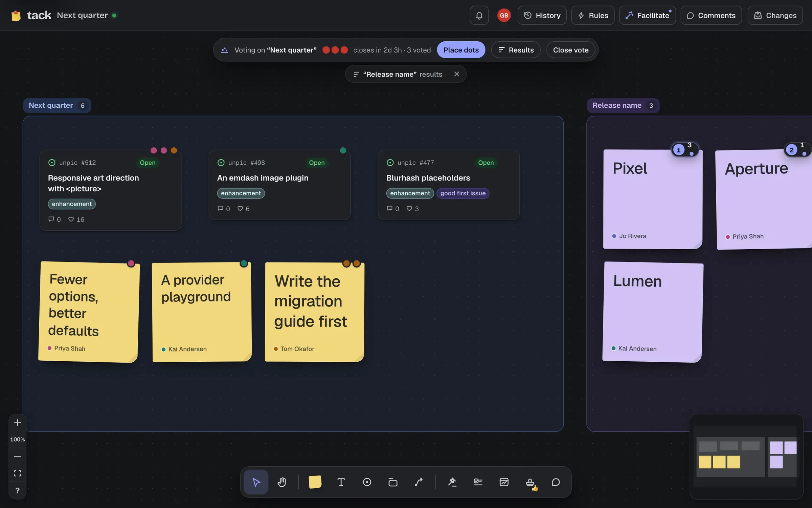Image resolution: width=812 pixels, height=508 pixels.
Task: Select the Pixel sticky note
Action: (x=653, y=199)
